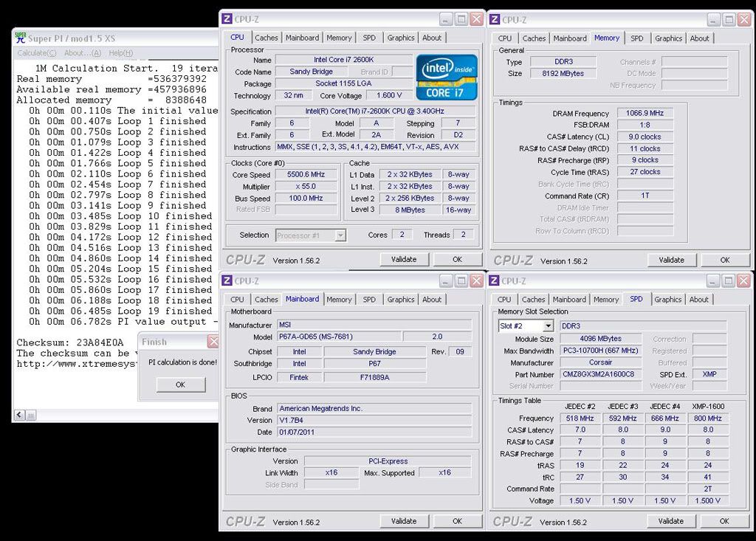This screenshot has height=541, width=756.
Task: Close the CPU-Z window showing SPD timings
Action: 743,280
